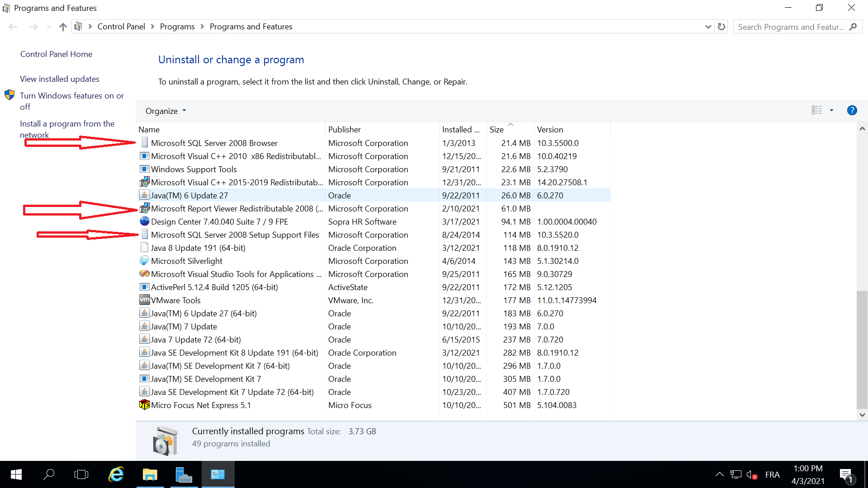
Task: Open Internet Explorer from taskbar
Action: (116, 474)
